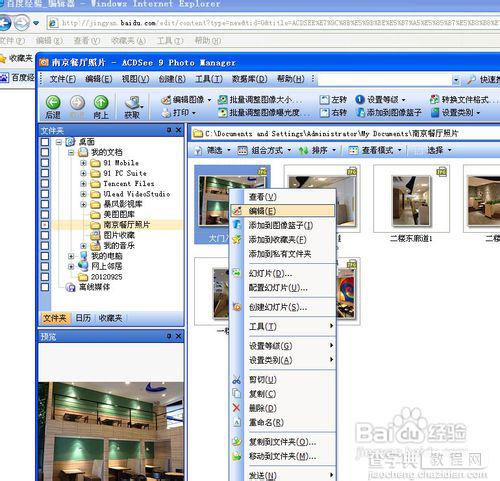The height and width of the screenshot is (481, 500).
Task: Choose 查看(V) in the context menu
Action: 283,197
